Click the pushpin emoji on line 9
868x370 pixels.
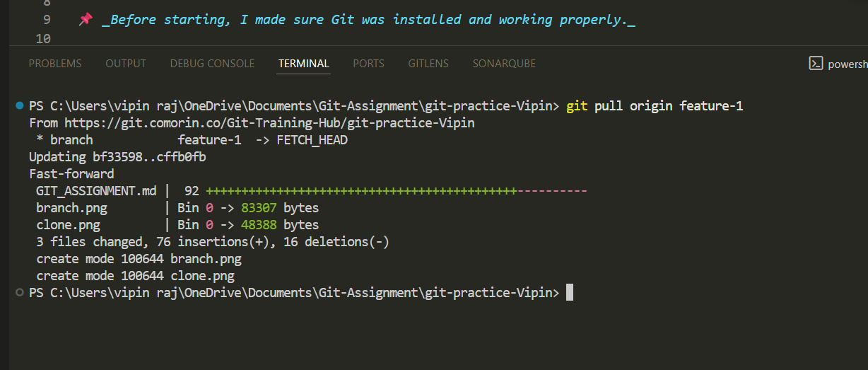(x=86, y=20)
